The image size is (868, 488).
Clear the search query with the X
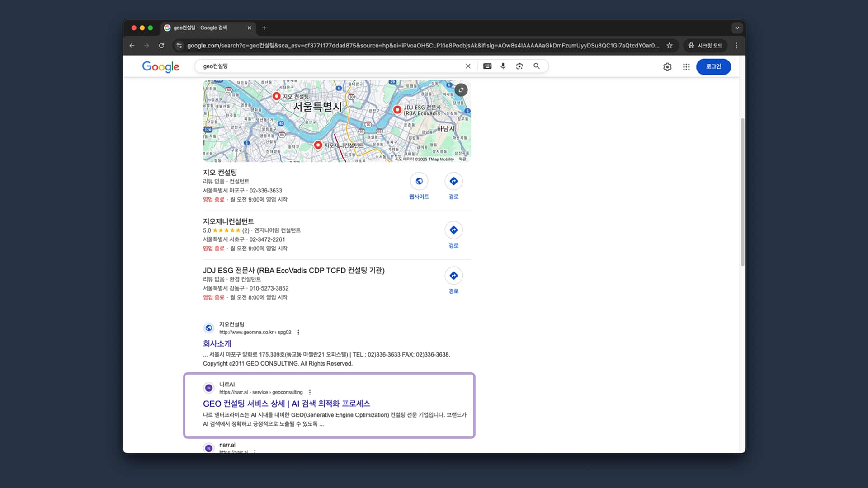click(x=468, y=66)
